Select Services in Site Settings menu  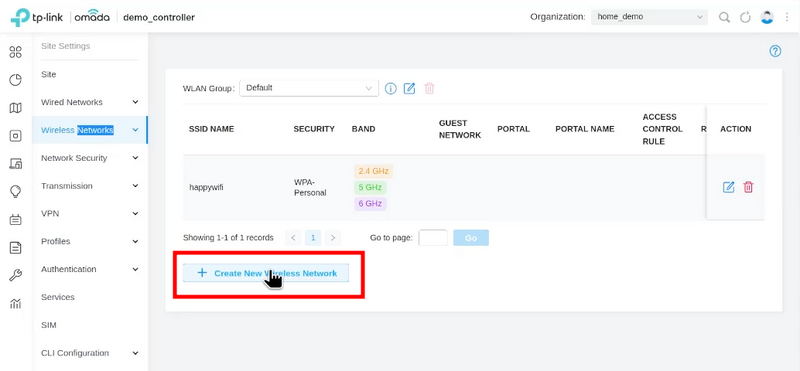pyautogui.click(x=58, y=297)
